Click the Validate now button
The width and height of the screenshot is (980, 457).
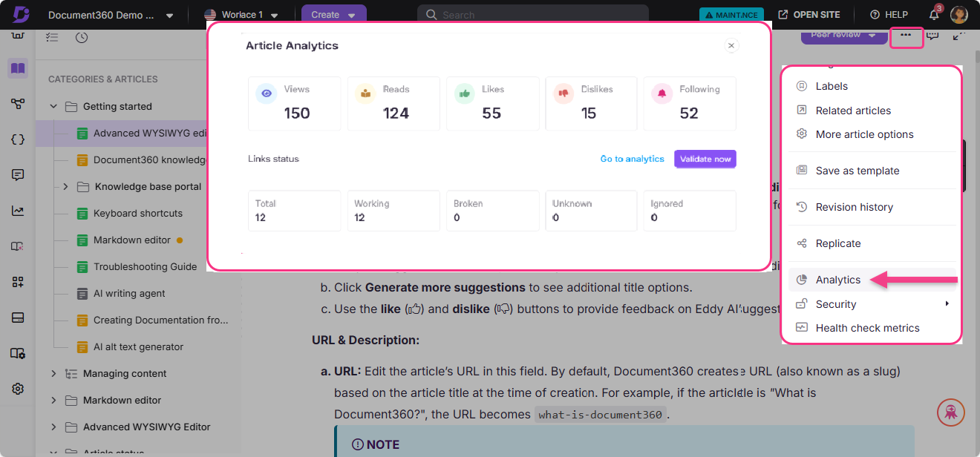coord(705,159)
